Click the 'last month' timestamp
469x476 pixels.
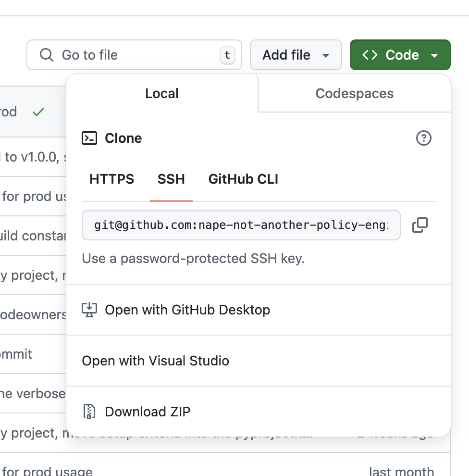401,472
